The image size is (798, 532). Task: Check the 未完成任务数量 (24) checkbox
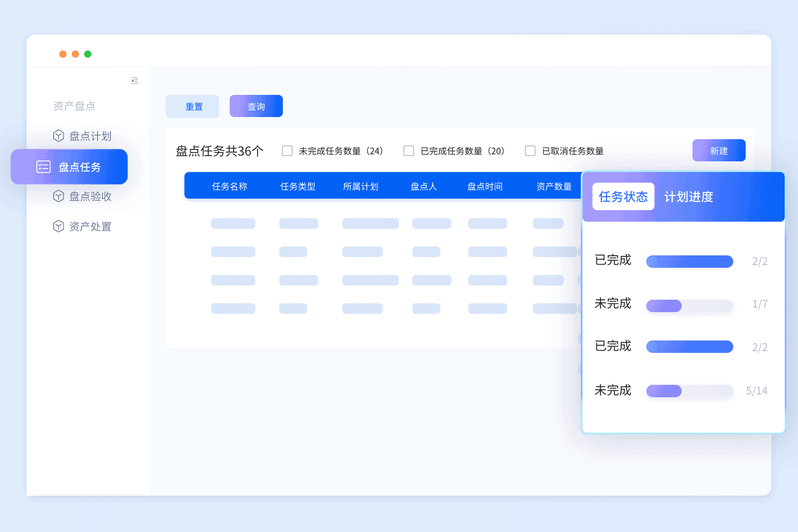(287, 151)
